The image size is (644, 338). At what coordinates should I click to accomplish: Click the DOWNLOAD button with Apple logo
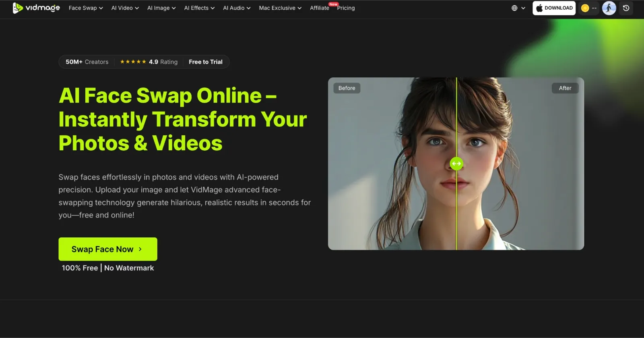point(554,8)
